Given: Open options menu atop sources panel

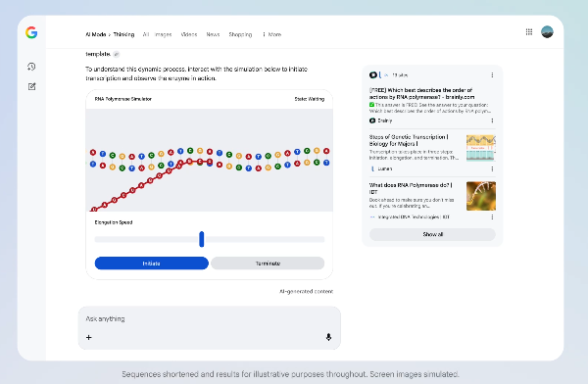Looking at the screenshot, I should pyautogui.click(x=492, y=75).
